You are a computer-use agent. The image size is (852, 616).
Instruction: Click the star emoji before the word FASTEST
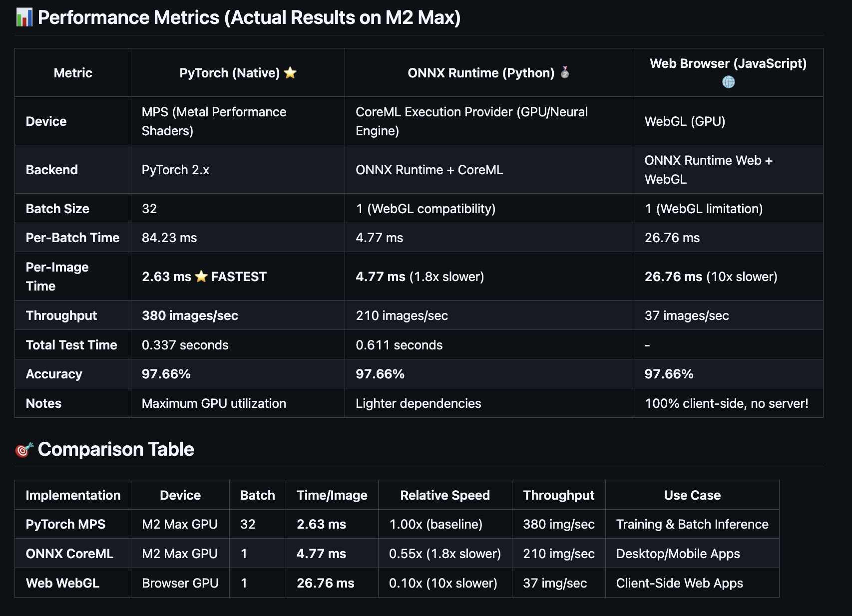[201, 277]
